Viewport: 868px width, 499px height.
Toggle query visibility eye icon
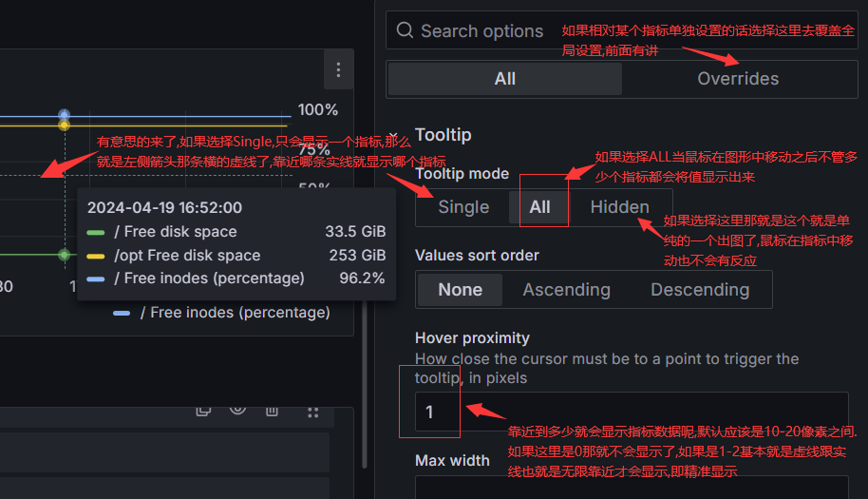(x=237, y=410)
